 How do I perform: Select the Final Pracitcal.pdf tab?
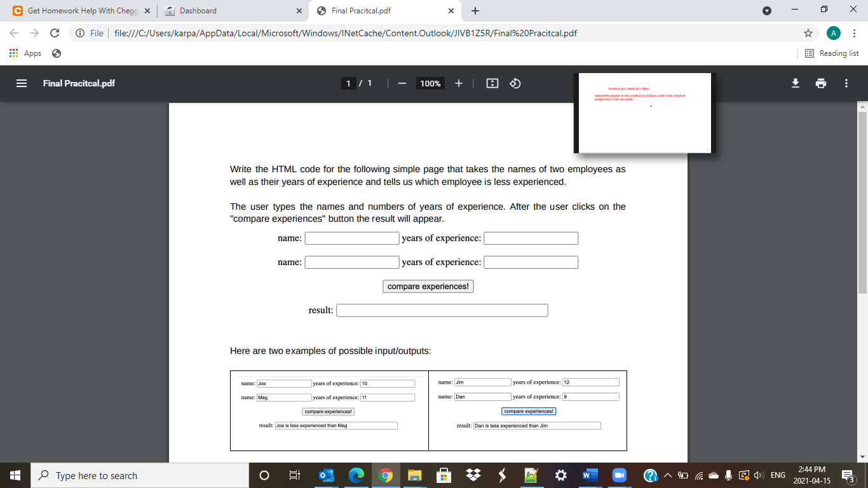point(385,11)
